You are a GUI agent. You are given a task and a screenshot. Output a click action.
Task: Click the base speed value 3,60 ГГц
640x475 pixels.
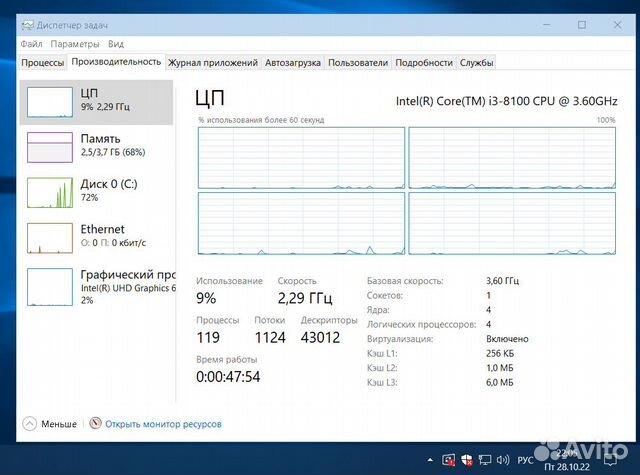coord(502,281)
